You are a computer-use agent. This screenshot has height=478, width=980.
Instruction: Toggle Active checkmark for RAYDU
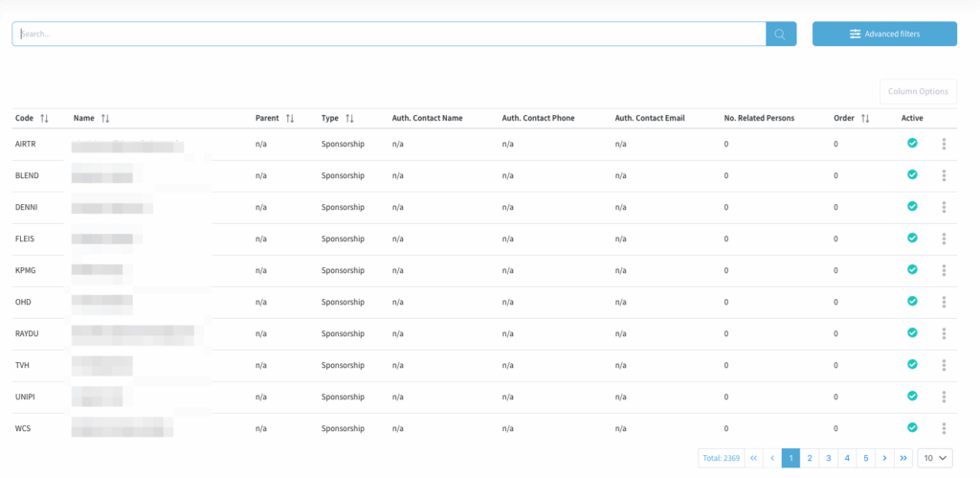point(912,332)
